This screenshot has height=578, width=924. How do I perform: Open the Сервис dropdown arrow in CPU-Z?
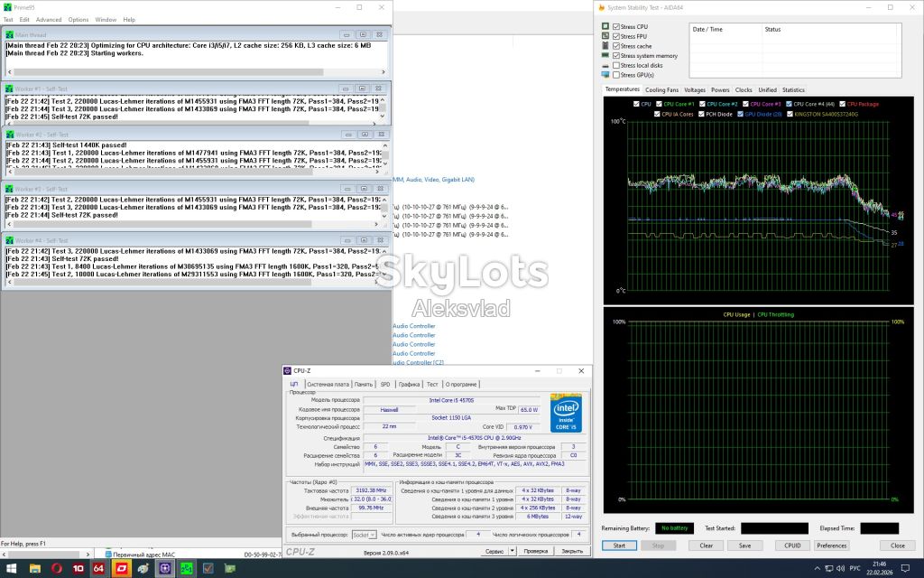[513, 551]
